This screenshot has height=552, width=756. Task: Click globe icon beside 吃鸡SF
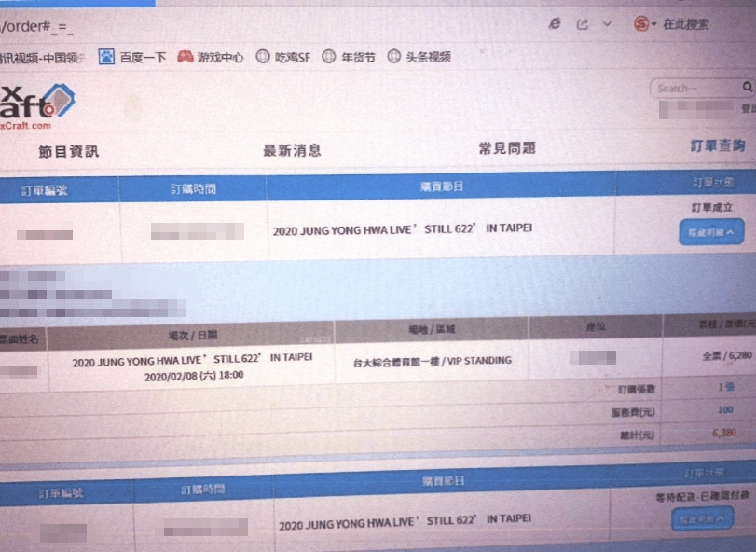tap(263, 56)
